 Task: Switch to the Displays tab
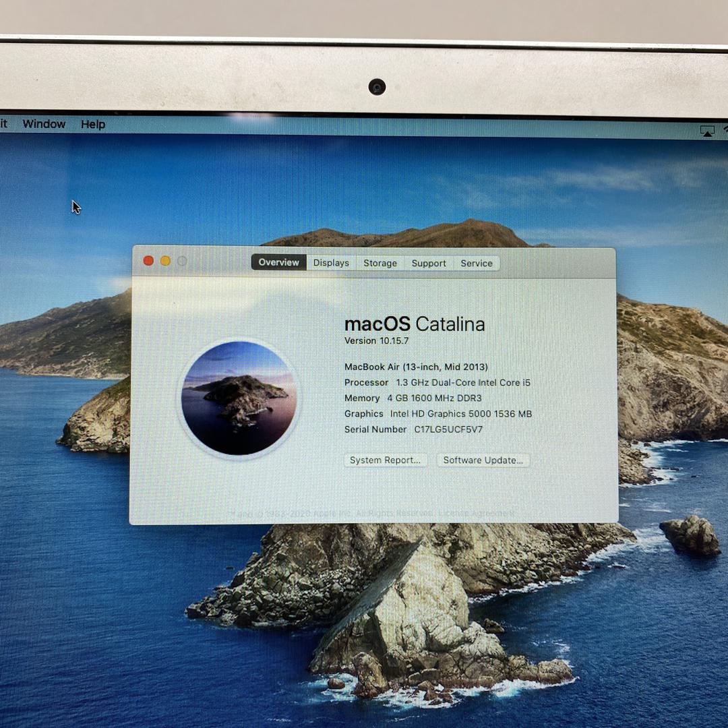pyautogui.click(x=331, y=263)
